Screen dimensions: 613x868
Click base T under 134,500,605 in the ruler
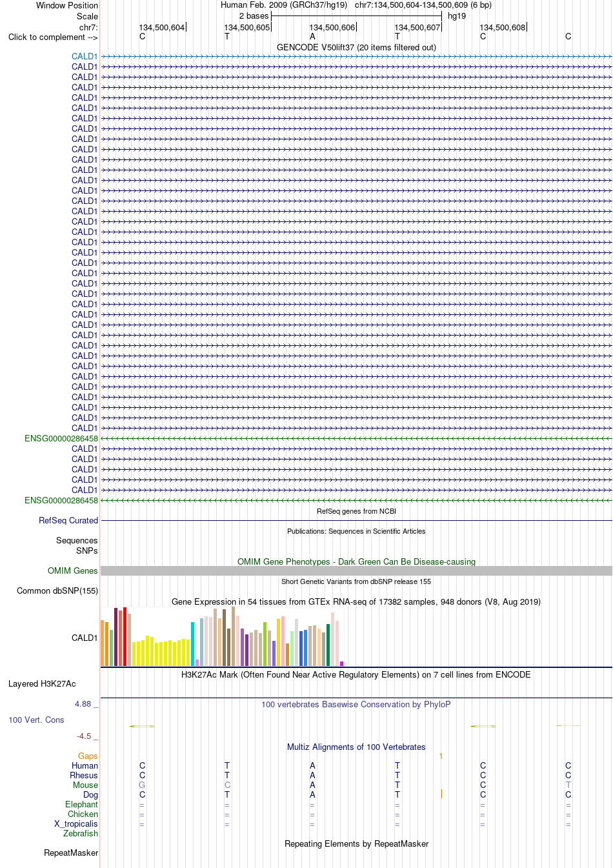tap(227, 37)
